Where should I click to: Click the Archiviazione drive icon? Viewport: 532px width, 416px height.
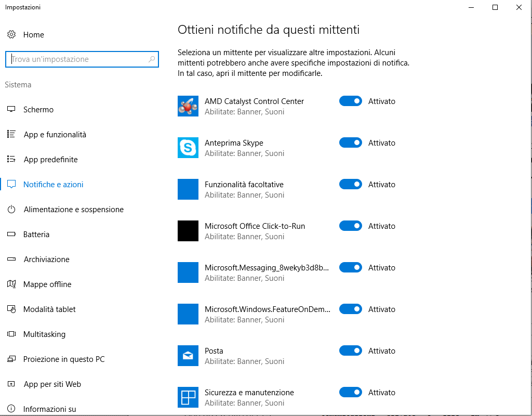[11, 259]
